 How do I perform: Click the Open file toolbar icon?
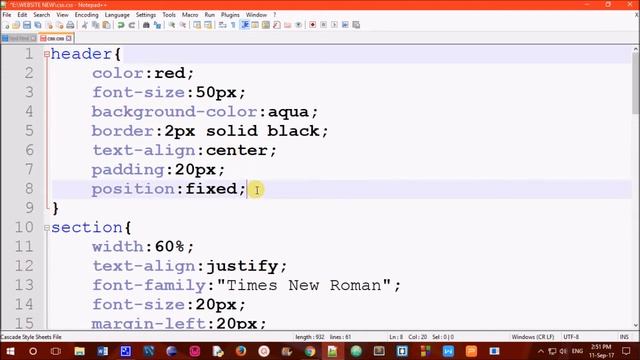(x=16, y=25)
